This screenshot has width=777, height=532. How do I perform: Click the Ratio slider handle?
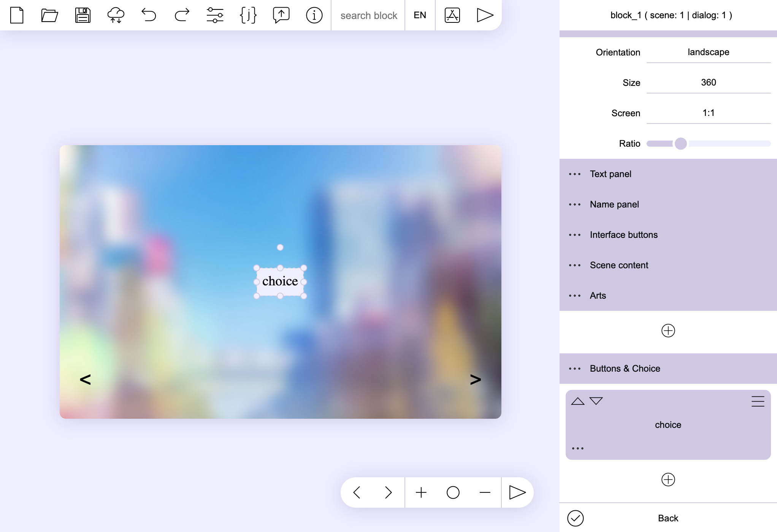[680, 144]
